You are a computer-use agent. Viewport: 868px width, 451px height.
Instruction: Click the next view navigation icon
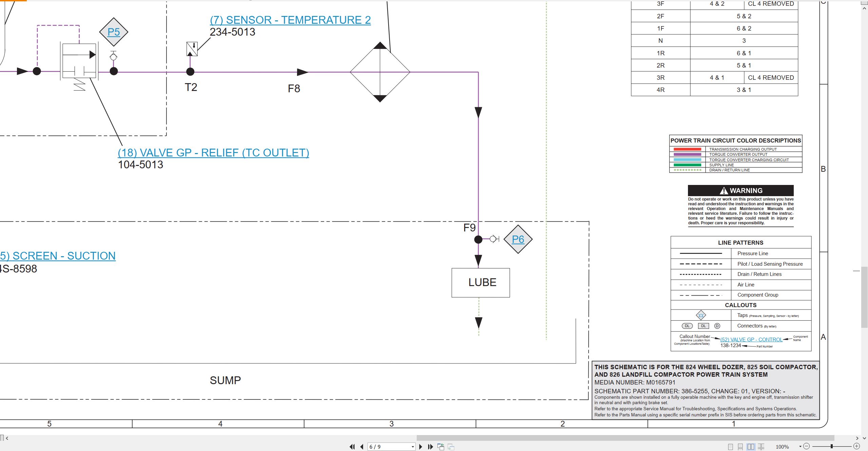point(451,447)
